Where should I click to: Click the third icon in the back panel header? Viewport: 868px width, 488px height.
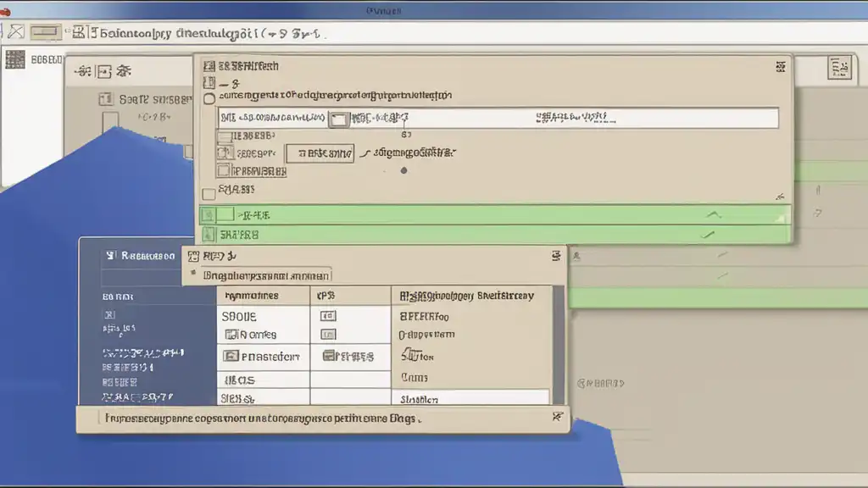pos(124,71)
